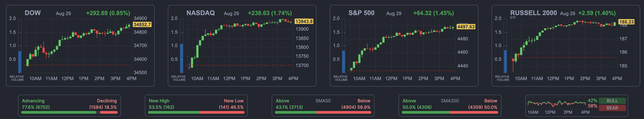Click the 42% bull percentage
This screenshot has height=119, width=644.
point(592,101)
